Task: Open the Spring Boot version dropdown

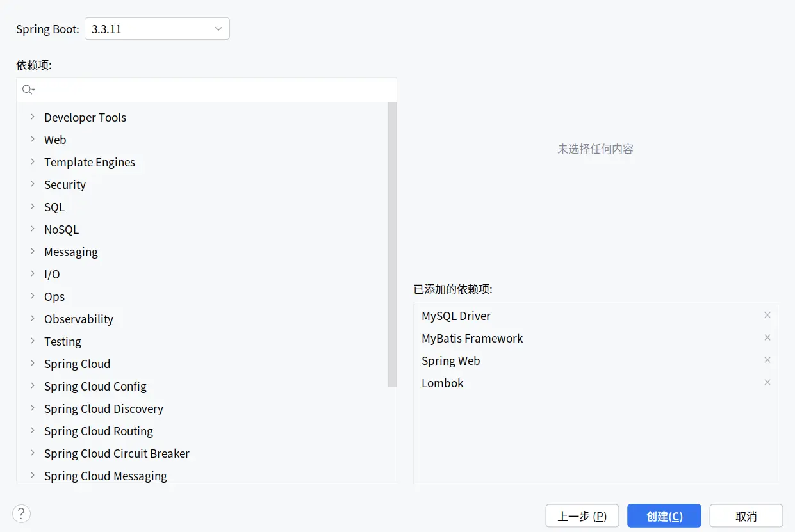Action: [157, 29]
